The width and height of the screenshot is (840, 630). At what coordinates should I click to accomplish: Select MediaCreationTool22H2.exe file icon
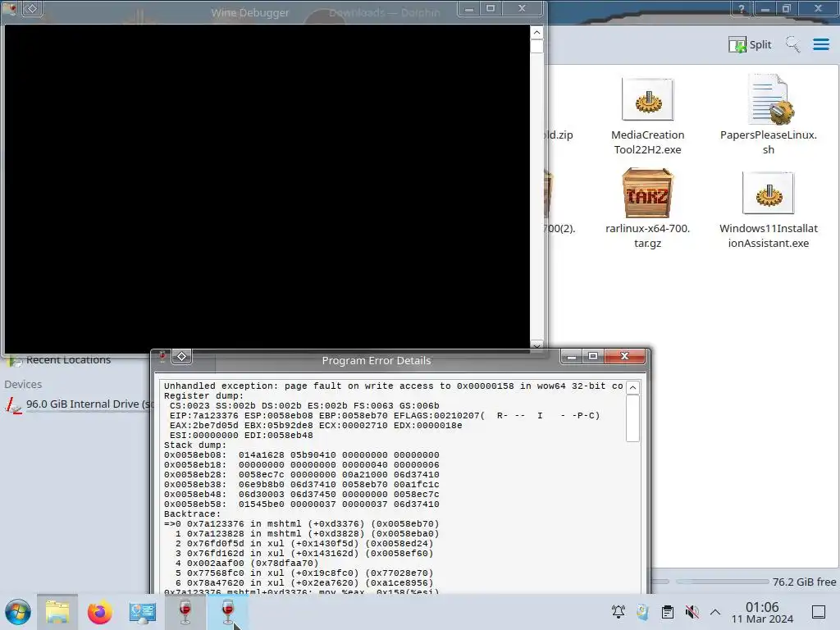648,99
